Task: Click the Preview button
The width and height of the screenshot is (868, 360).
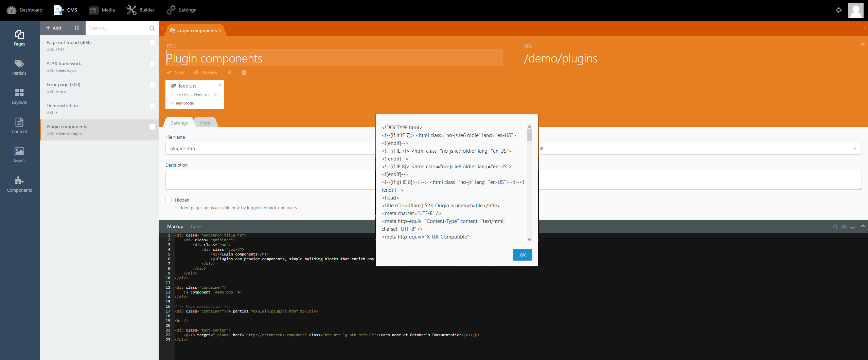Action: pyautogui.click(x=206, y=72)
